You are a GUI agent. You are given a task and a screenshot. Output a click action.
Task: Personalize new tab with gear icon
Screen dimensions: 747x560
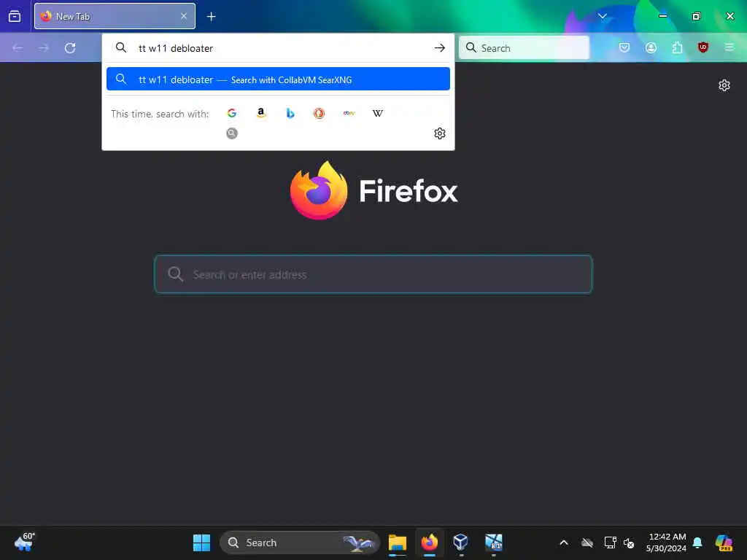click(x=724, y=86)
